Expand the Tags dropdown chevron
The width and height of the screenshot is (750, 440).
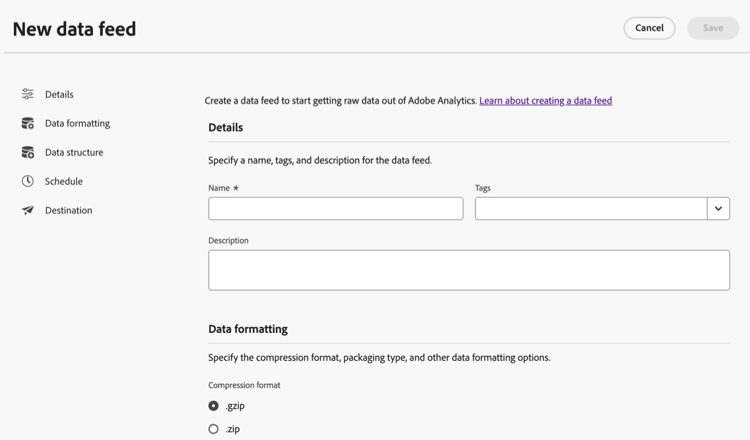[x=718, y=208]
